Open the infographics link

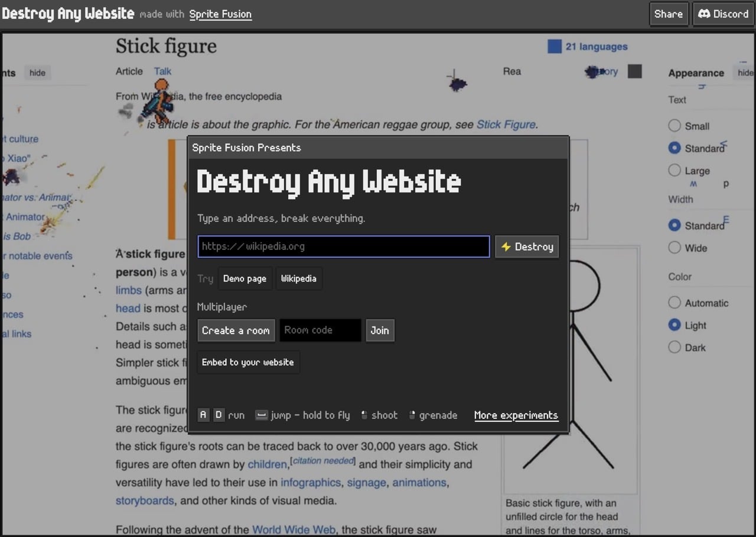click(311, 483)
